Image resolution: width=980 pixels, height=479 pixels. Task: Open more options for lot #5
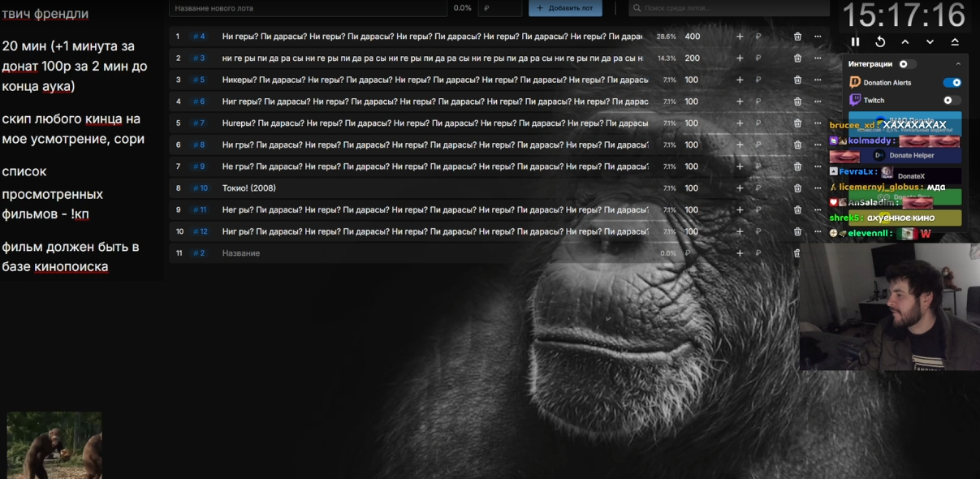tap(818, 80)
